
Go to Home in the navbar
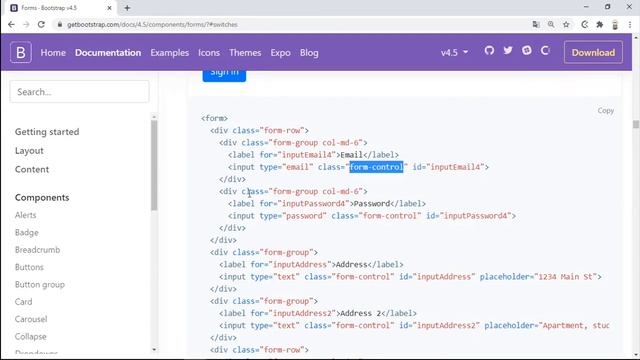coord(53,53)
